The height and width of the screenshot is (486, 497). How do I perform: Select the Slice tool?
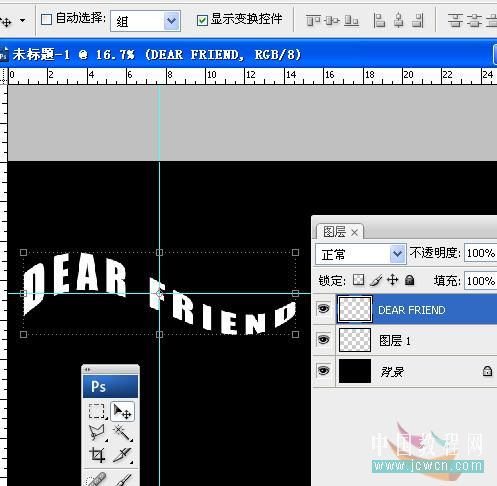click(122, 455)
